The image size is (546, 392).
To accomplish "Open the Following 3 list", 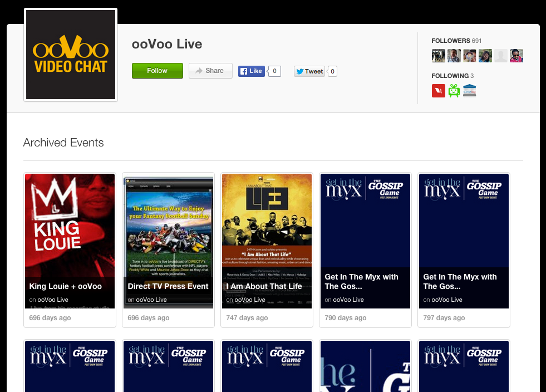I will (452, 76).
